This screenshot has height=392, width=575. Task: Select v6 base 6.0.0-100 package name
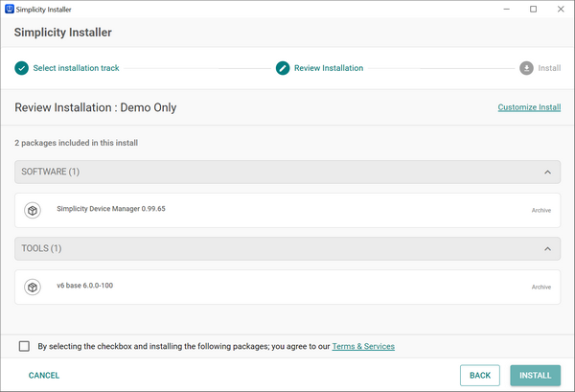(x=84, y=286)
